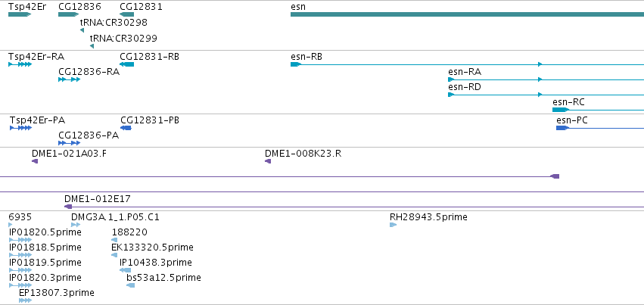Screen dimensions: 644x305
Task: Open the esn gene label
Action: click(x=297, y=7)
